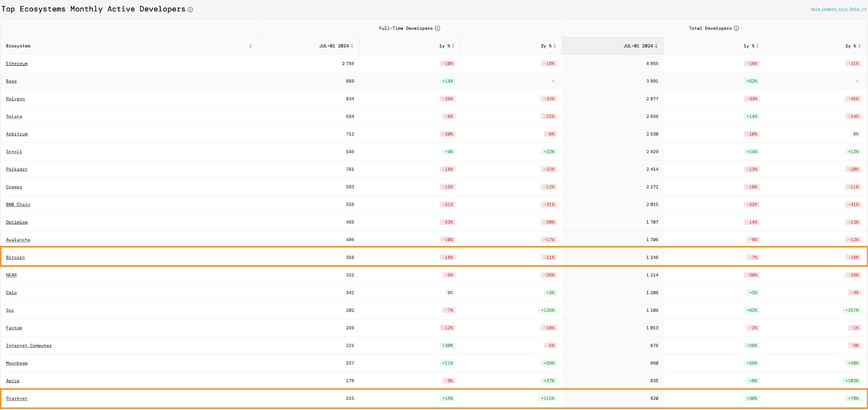
Task: Open the Polkadot ecosystem link
Action: click(x=17, y=169)
